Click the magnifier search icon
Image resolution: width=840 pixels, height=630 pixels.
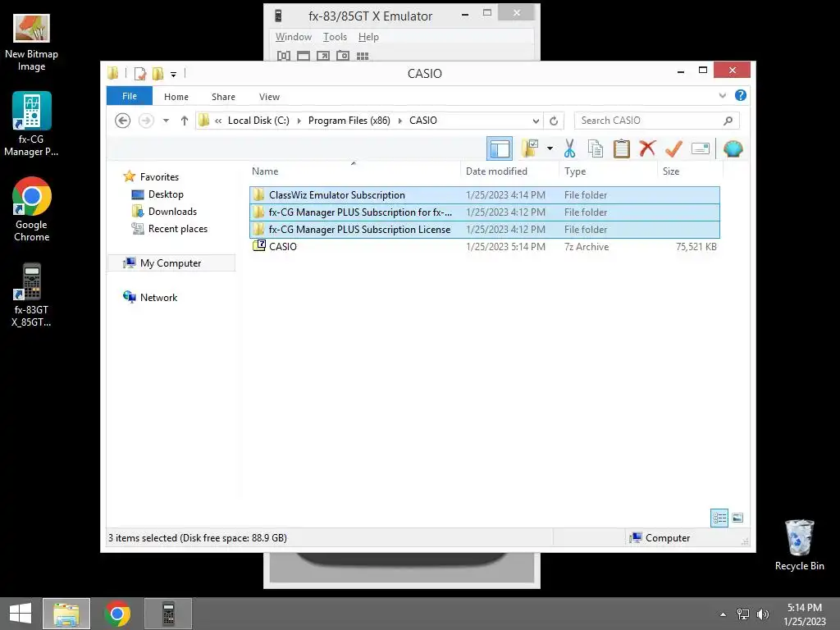(728, 121)
